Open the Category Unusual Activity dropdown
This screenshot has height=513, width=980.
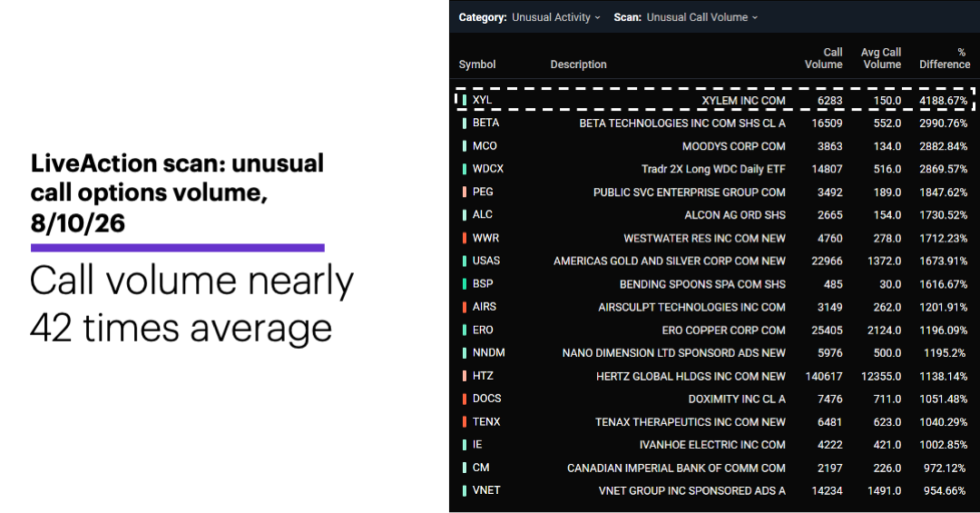555,17
